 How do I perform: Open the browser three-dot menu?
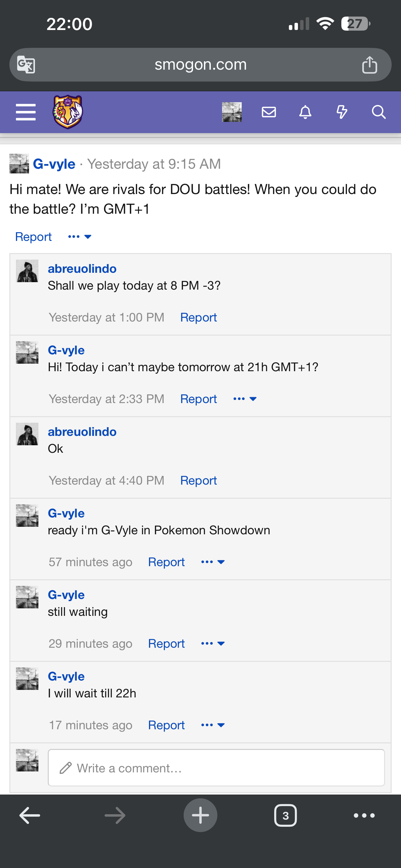tap(364, 816)
